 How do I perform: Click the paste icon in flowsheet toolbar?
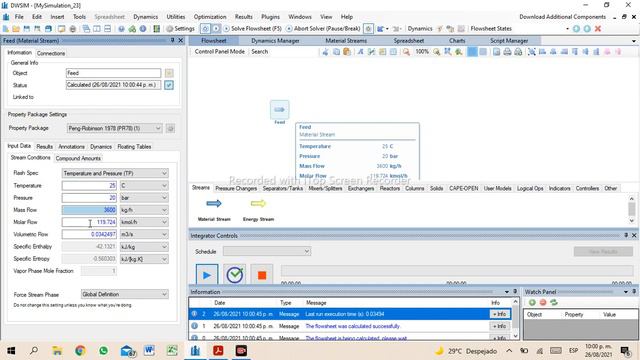pyautogui.click(x=347, y=52)
